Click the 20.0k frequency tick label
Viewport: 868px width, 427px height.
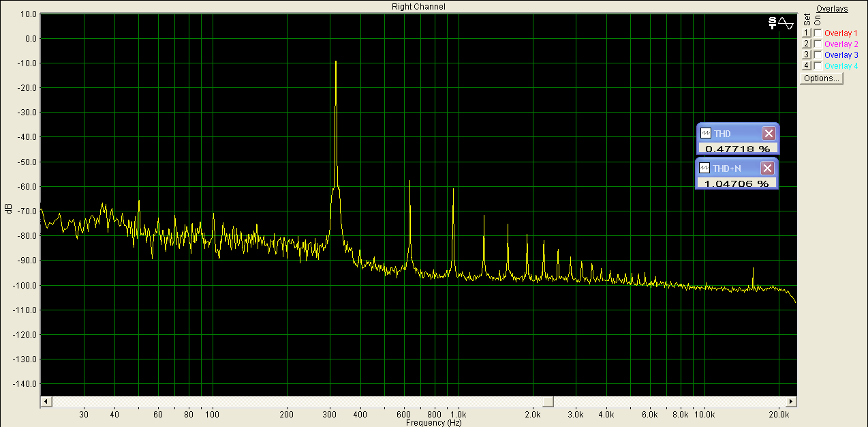(x=779, y=414)
